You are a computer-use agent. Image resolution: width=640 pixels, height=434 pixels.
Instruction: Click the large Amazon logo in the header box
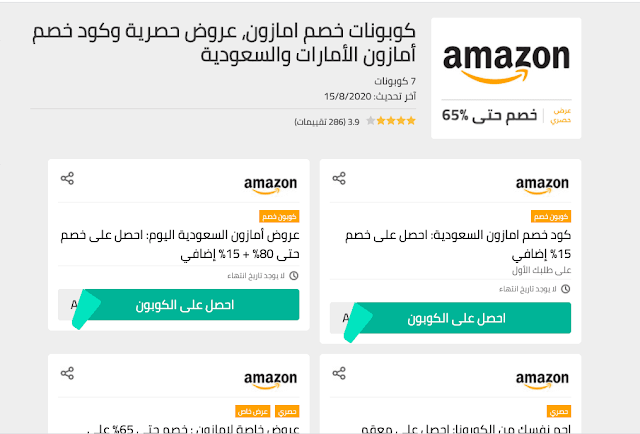click(505, 62)
